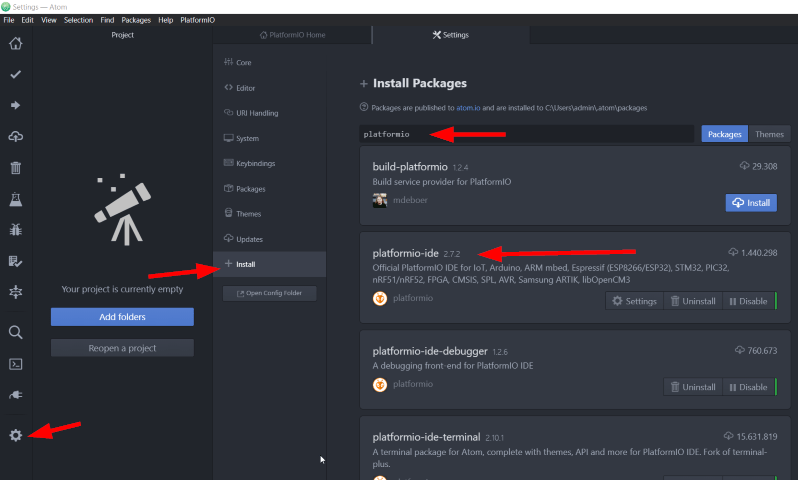This screenshot has height=480, width=798.
Task: Click the Test flask icon
Action: coord(16,199)
